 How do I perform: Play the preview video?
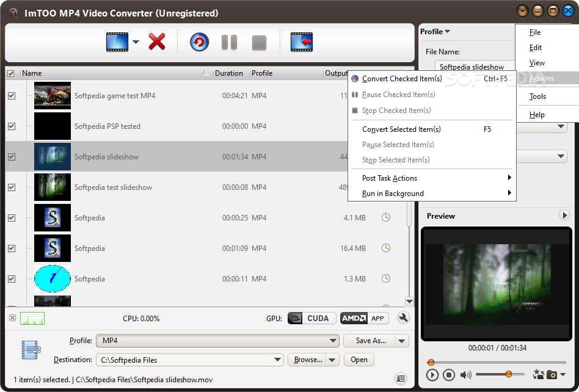point(432,375)
